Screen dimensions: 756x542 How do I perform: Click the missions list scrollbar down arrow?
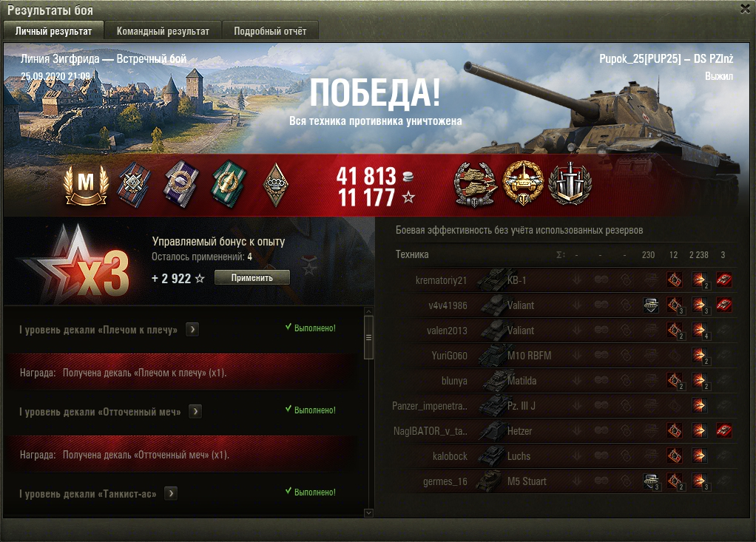369,513
